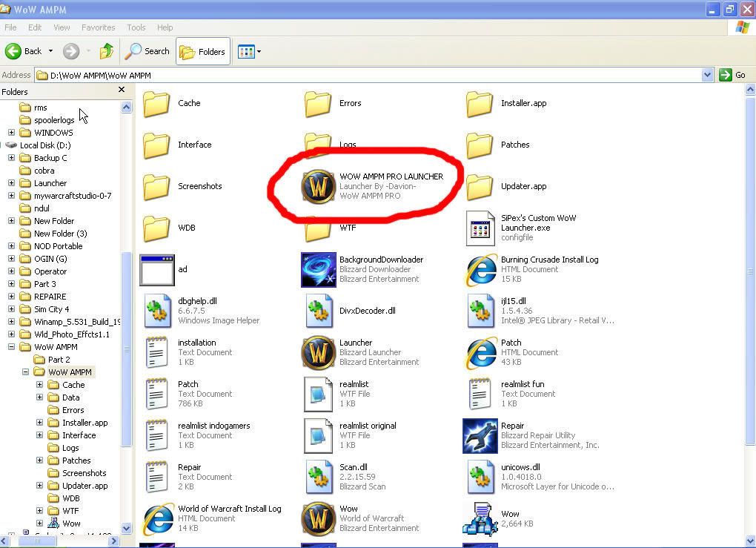
Task: Select the Cache folder icon in file pane
Action: click(x=156, y=104)
